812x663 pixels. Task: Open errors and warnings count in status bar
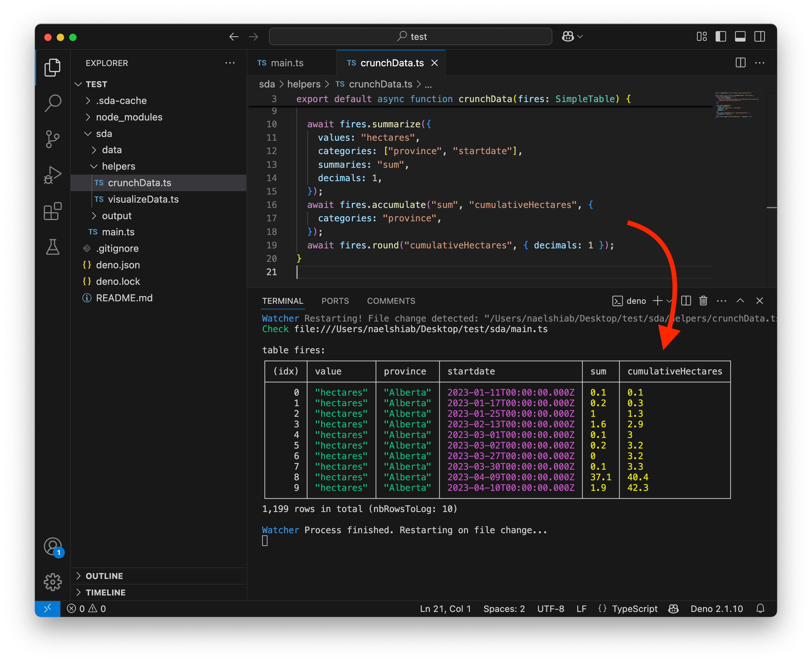86,609
